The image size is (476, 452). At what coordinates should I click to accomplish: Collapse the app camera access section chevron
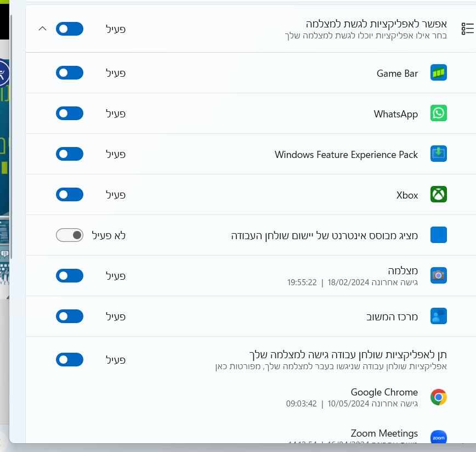click(43, 29)
